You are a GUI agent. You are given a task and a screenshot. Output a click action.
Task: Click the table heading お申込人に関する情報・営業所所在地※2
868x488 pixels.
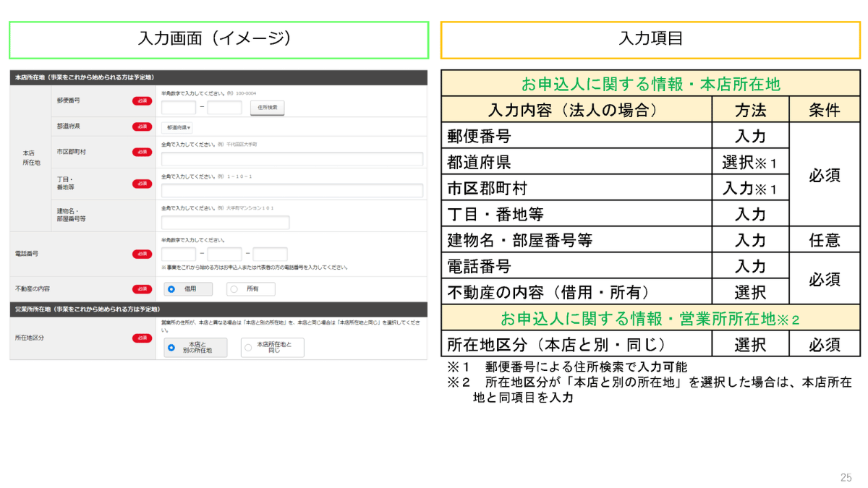pos(650,318)
